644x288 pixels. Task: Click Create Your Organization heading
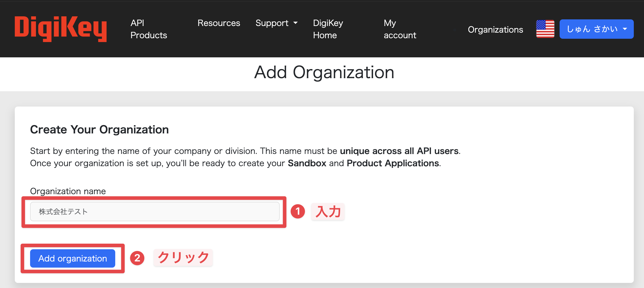coord(99,129)
